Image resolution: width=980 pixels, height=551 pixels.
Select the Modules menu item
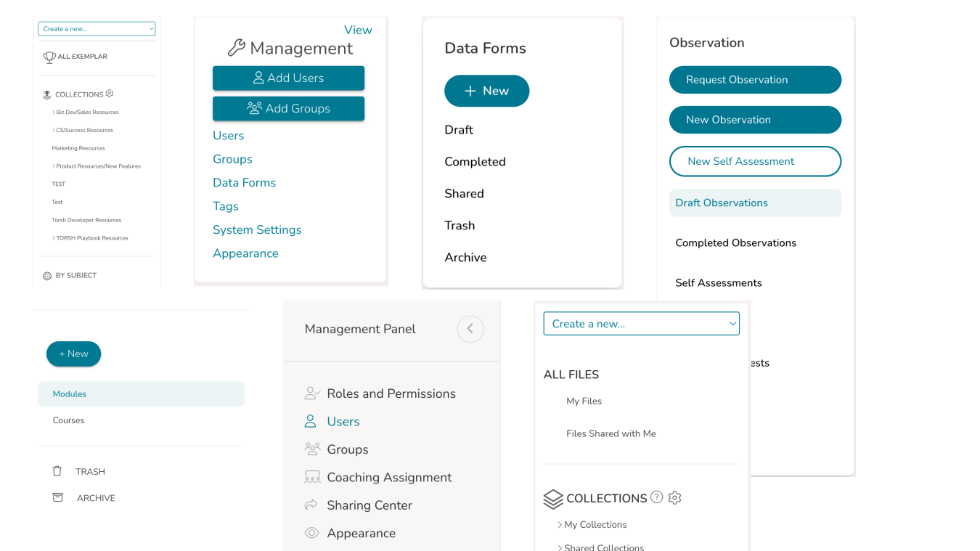pos(141,394)
